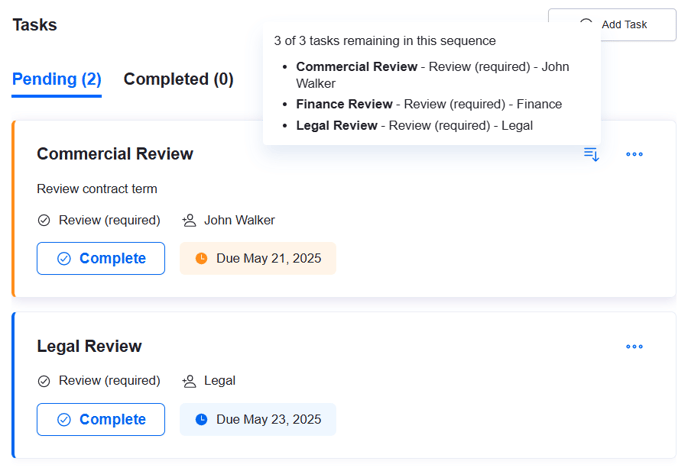The width and height of the screenshot is (688, 471).
Task: Open the Legal Review card title
Action: (89, 347)
